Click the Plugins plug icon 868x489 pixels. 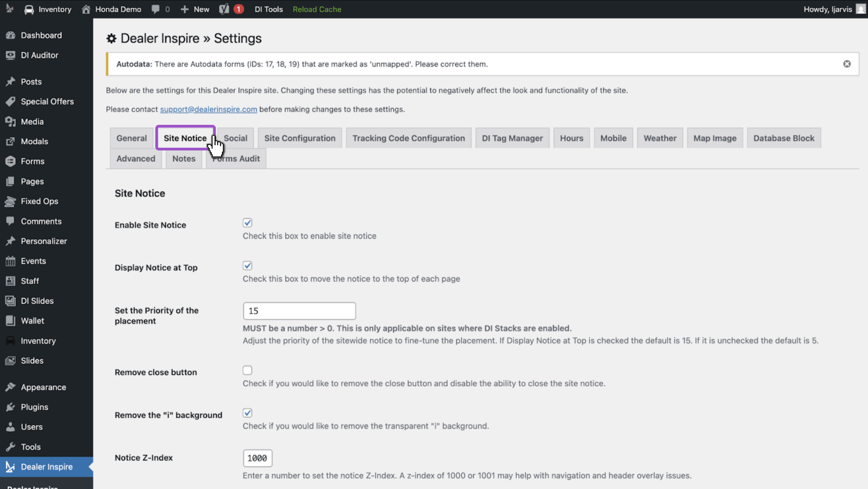point(11,407)
